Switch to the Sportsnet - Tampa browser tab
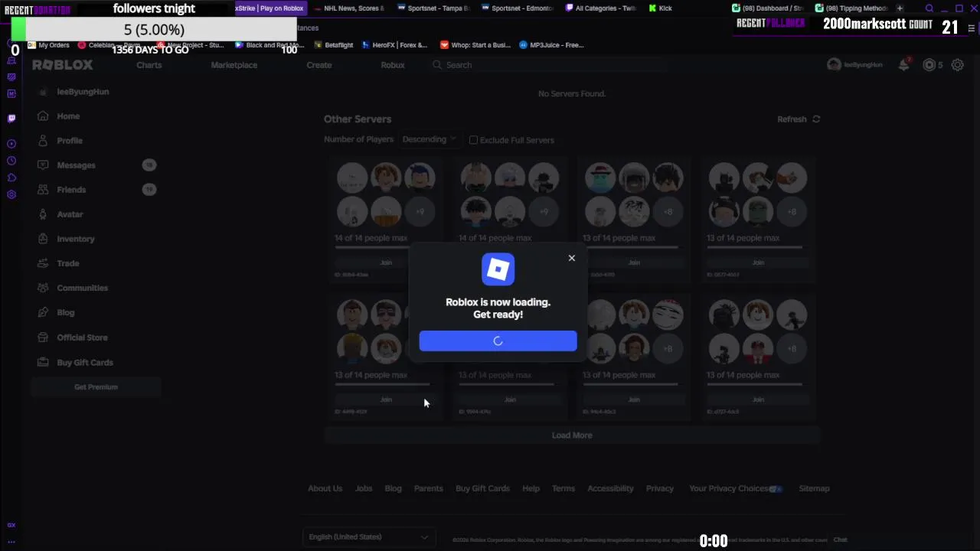This screenshot has height=551, width=980. (x=433, y=8)
